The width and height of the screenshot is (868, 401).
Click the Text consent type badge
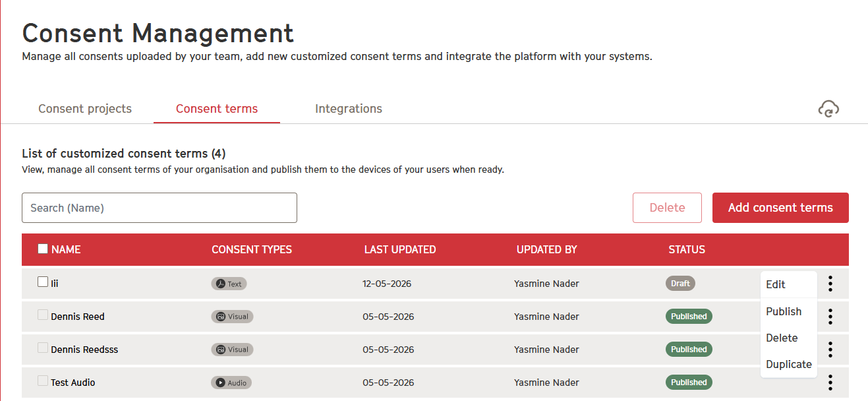[x=229, y=284]
